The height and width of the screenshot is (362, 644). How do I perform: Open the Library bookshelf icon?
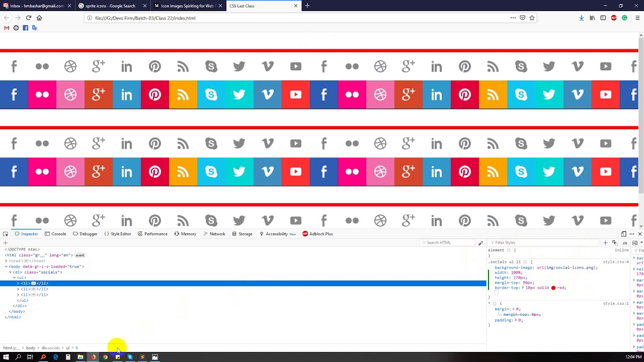[592, 18]
